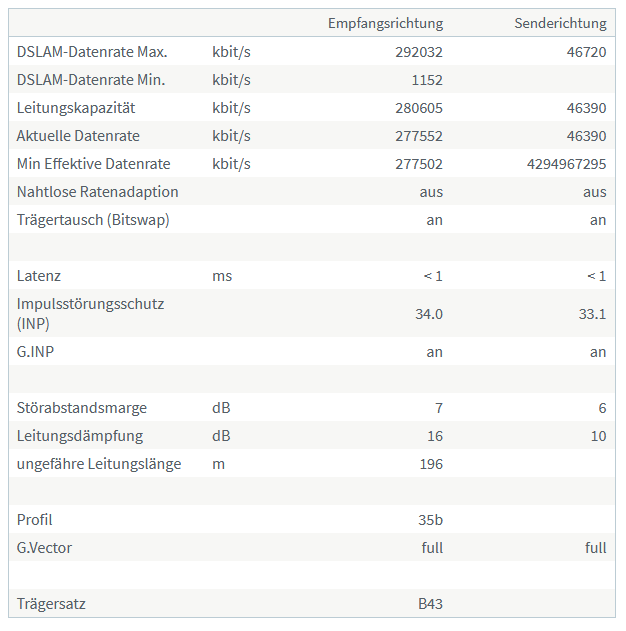626x631 pixels.
Task: Click the Trägertausch (Bitswap) label
Action: (x=93, y=220)
